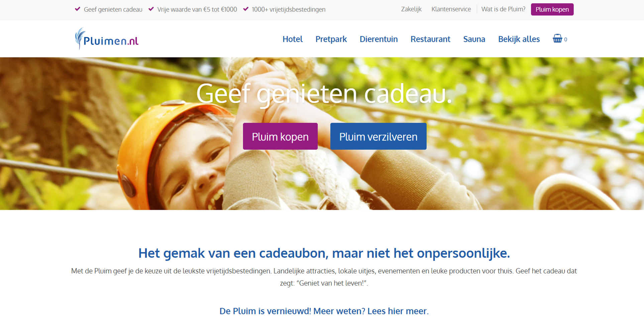Click the cart item count number
This screenshot has width=644, height=322.
(565, 39)
